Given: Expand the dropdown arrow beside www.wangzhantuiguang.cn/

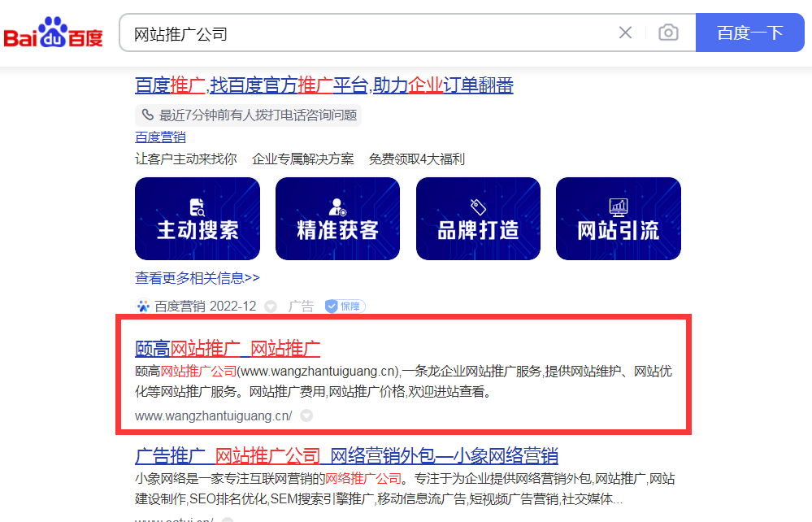Looking at the screenshot, I should [306, 415].
